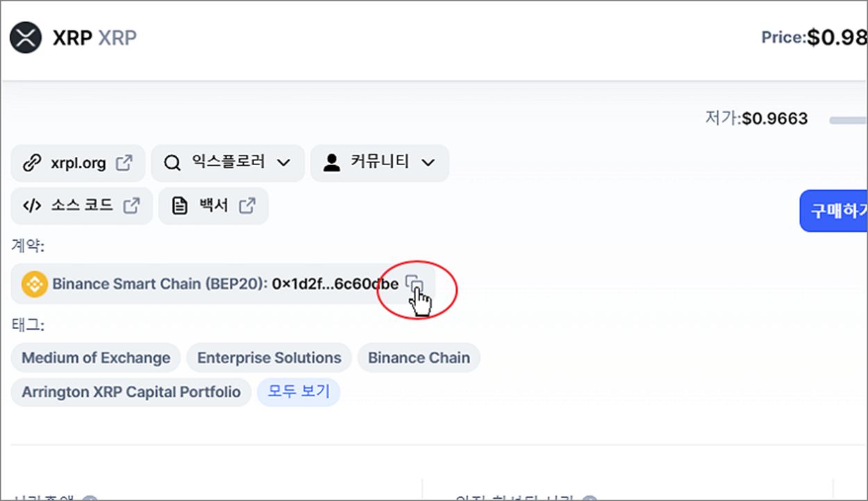Open the xrpl.org website link

pos(78,164)
